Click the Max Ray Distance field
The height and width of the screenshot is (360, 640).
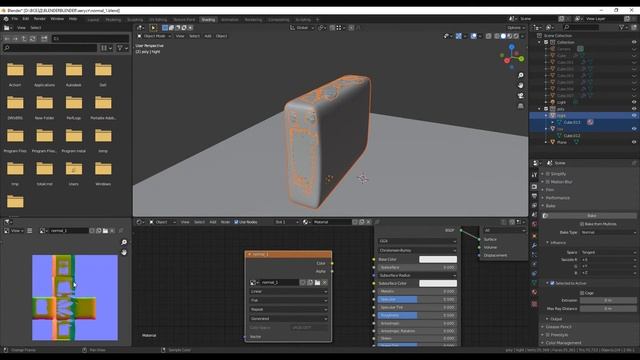click(608, 309)
